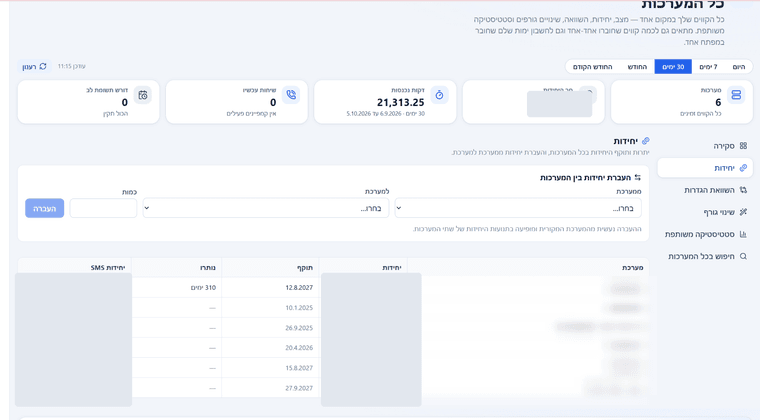The width and height of the screenshot is (760, 420).
Task: Select the החודש הקודם time range tab
Action: point(592,67)
